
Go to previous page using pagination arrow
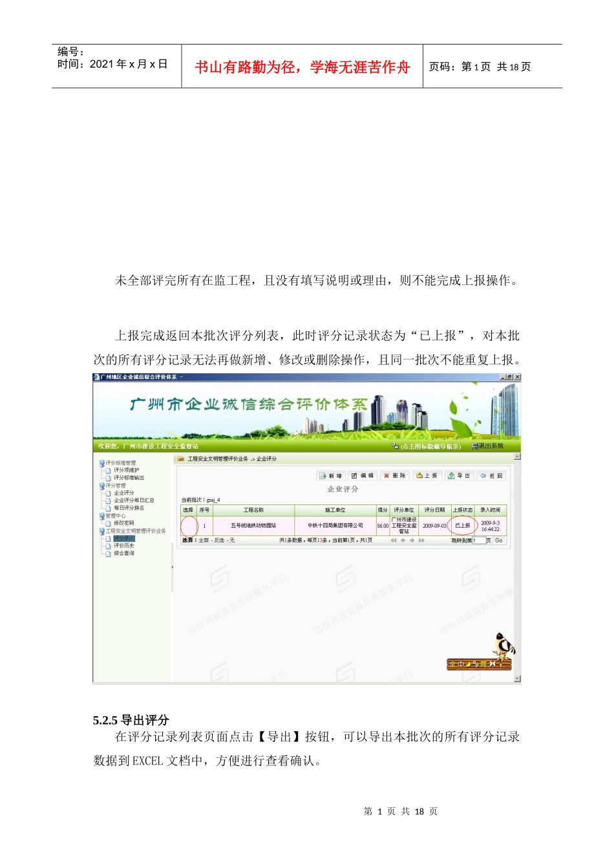pos(403,541)
